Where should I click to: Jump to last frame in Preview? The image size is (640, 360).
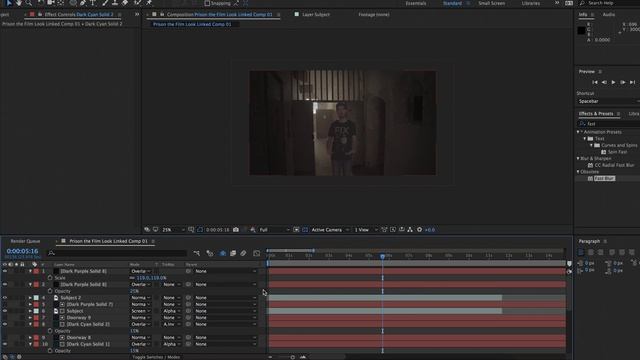[x=632, y=82]
